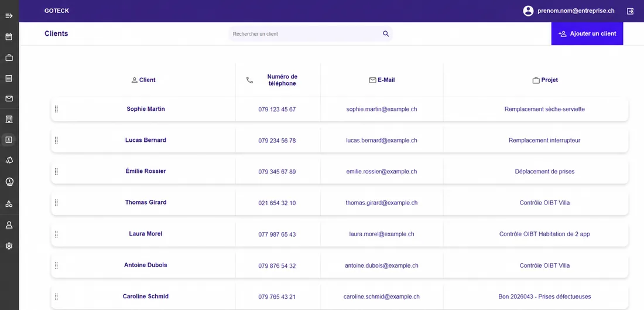Open Contrôle OIBT Villa in Thomas Girard row

pos(544,203)
